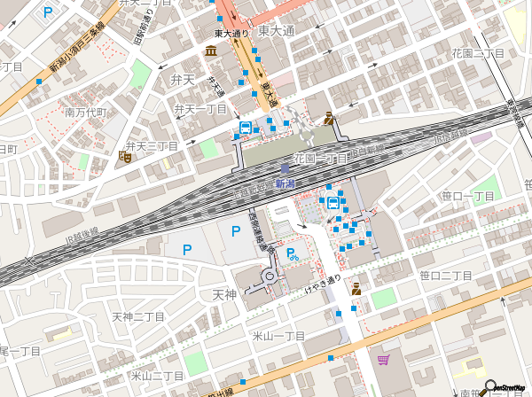The image size is (532, 397).
Task: Click the 天神二丁目 neighborhood label
Action: click(x=139, y=316)
